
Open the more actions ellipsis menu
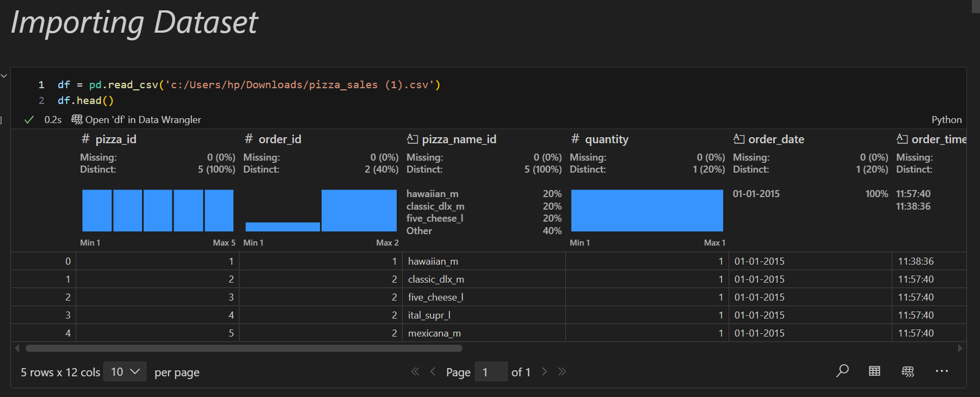[942, 371]
